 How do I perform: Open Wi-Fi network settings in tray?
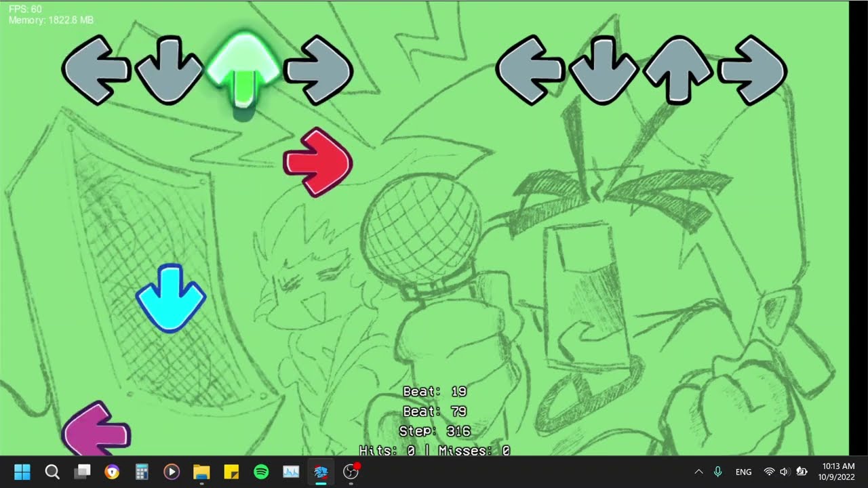(769, 472)
